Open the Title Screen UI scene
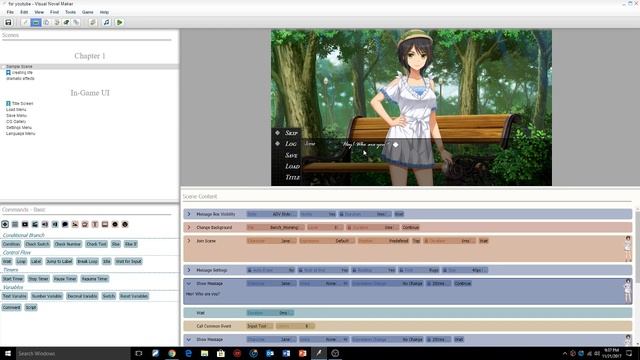Viewport: 640px width, 360px height. coord(20,104)
